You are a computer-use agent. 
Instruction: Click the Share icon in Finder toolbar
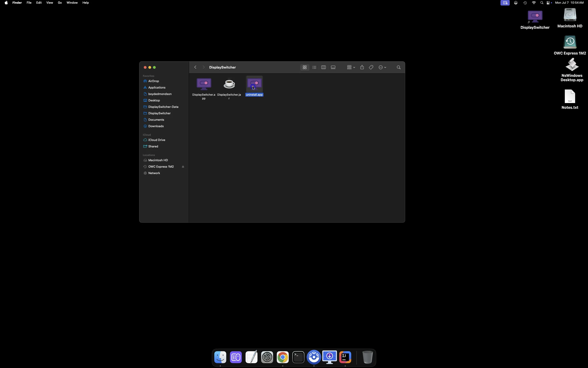pyautogui.click(x=362, y=67)
